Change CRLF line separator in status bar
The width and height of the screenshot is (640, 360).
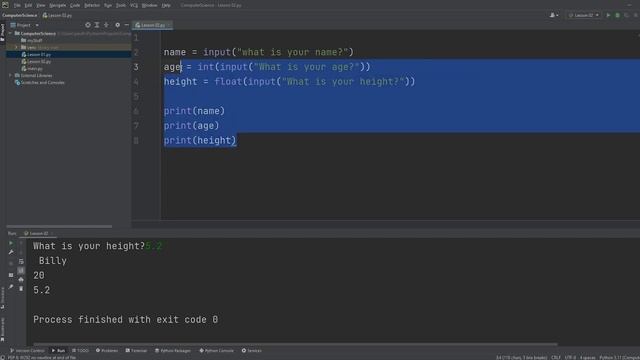tap(556, 358)
